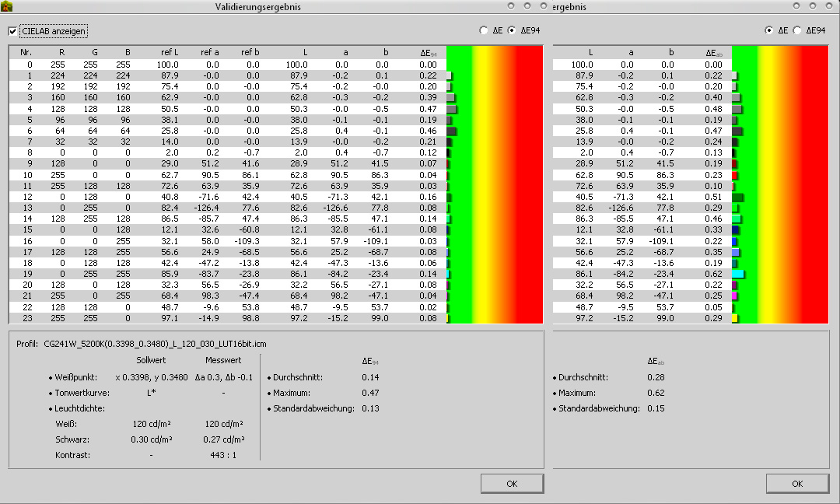Select ΔE radio button beside CIELAB anzeigen window

tap(485, 31)
